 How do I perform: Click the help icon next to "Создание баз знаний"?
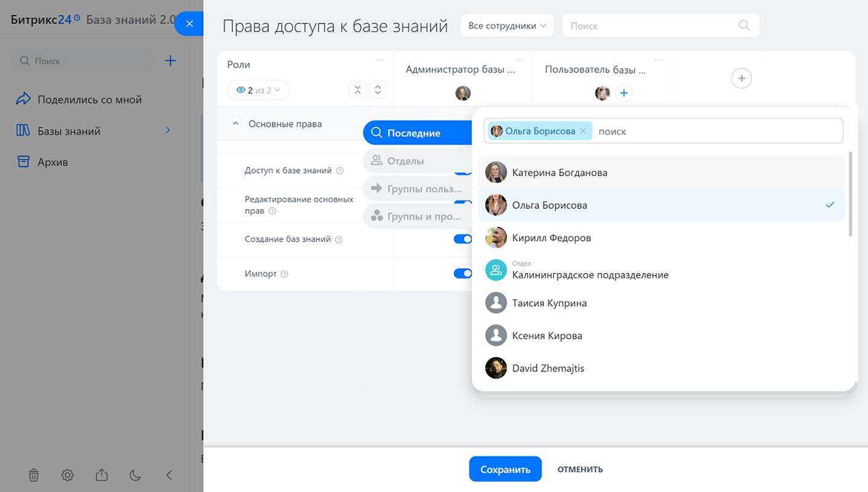(339, 240)
